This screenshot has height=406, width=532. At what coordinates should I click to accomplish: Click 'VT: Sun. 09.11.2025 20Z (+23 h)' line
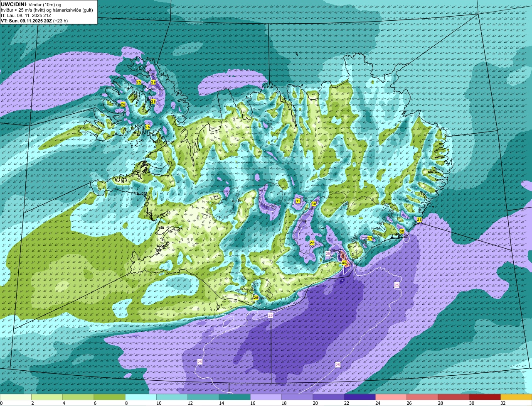tap(34, 20)
